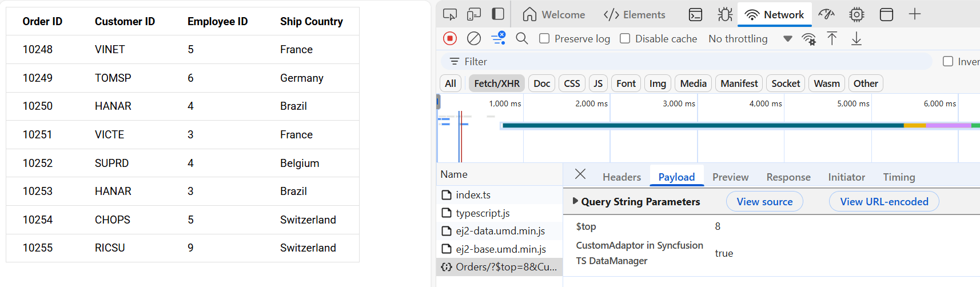Open the Performance gauge icon
This screenshot has height=287, width=980.
pos(827,14)
